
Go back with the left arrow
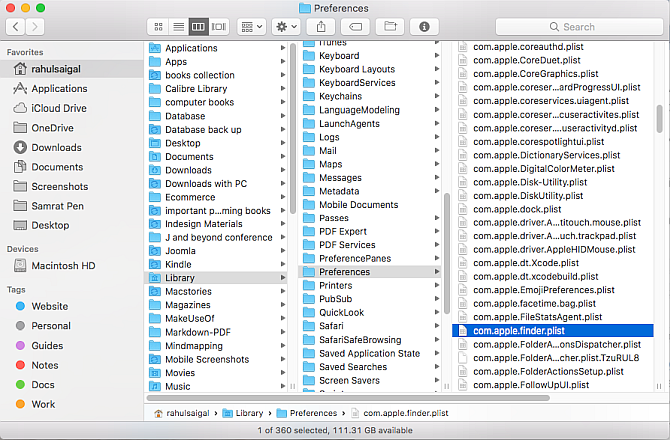pyautogui.click(x=15, y=27)
